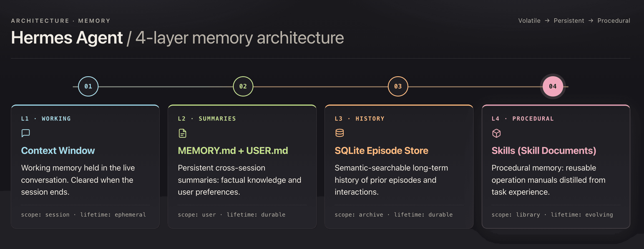Click the SQLite Episode Store heading

tap(381, 151)
